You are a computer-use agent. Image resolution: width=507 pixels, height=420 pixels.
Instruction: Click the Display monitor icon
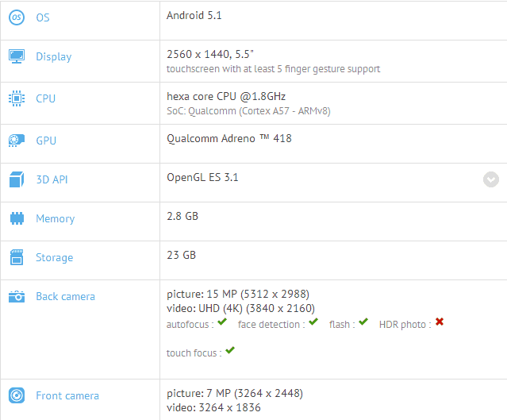coord(17,56)
